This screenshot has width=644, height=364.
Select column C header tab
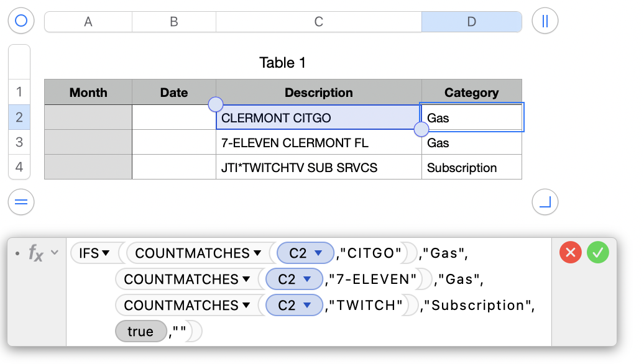click(318, 22)
